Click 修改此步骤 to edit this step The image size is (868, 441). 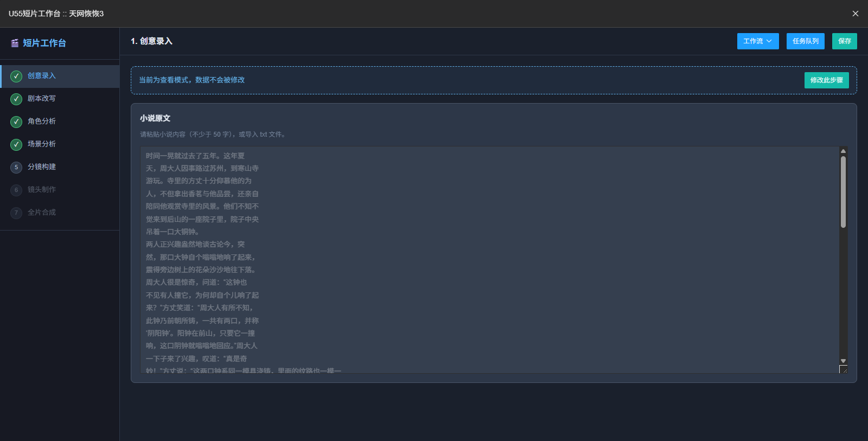click(827, 80)
